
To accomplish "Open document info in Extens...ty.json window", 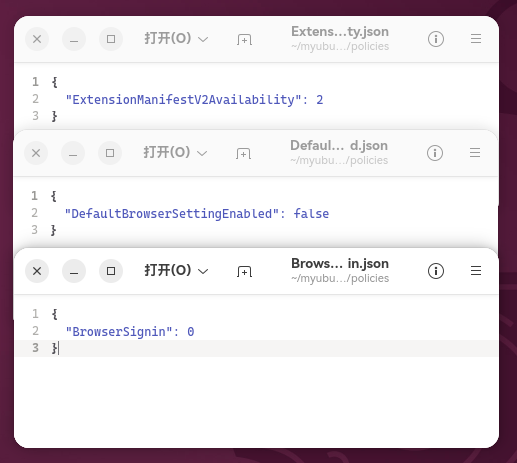I will [x=436, y=39].
